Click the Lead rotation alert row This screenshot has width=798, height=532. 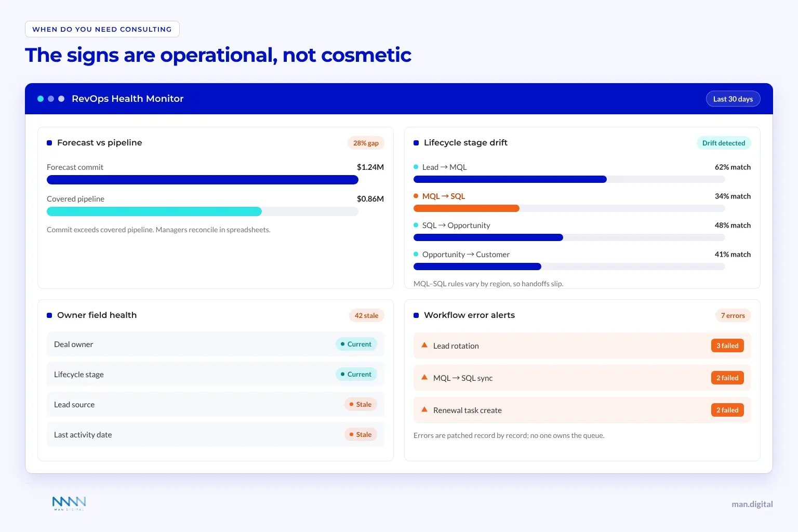coord(582,345)
